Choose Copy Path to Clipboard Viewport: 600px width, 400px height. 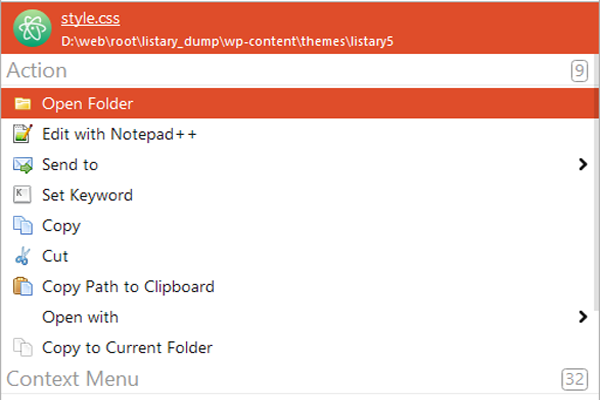tap(128, 287)
